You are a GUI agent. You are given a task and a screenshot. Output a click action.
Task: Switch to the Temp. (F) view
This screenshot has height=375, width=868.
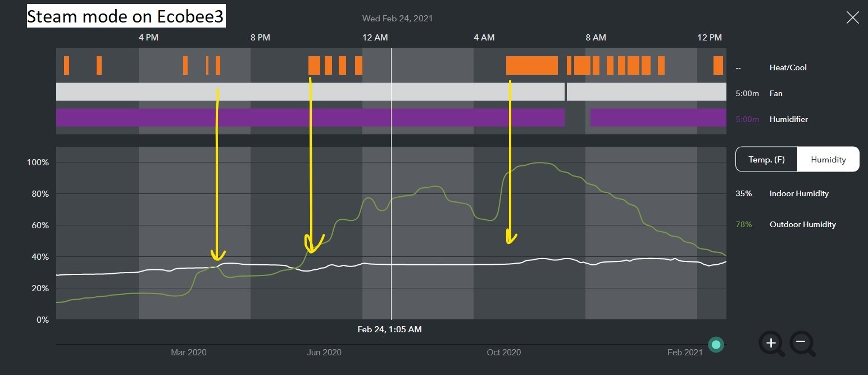(766, 160)
